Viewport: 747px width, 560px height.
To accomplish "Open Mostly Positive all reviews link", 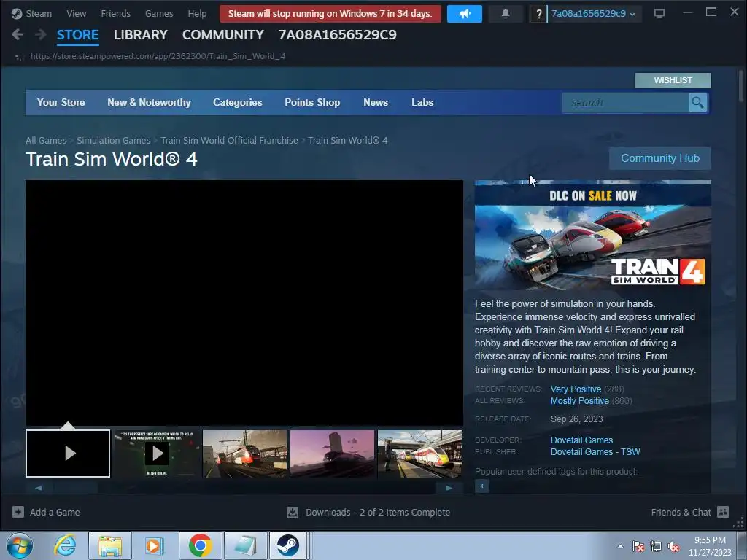I will 580,401.
